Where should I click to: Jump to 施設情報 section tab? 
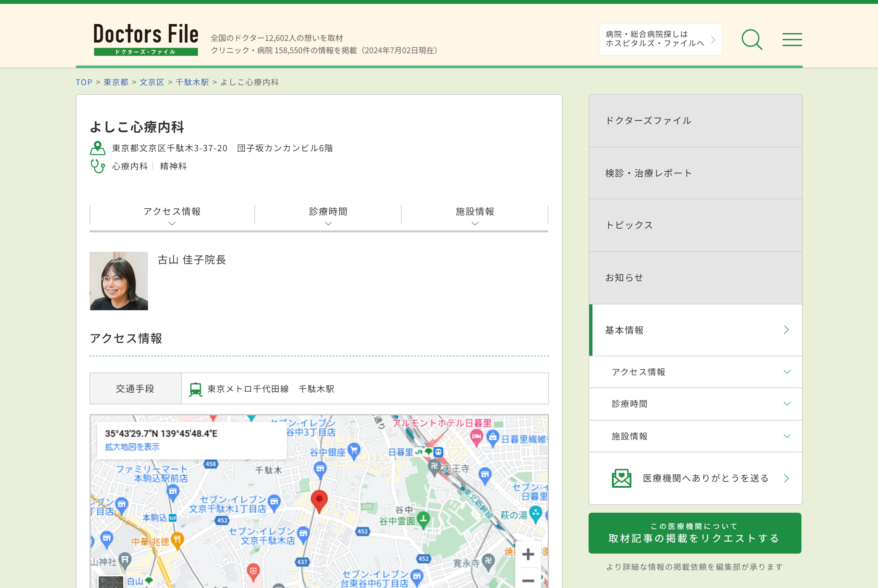click(475, 215)
